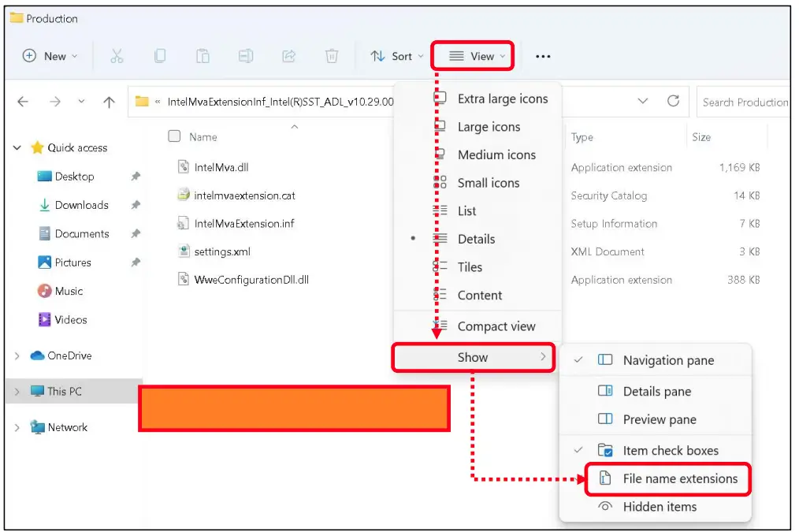Screen dimensions: 799x532
Task: Click the Music icon in sidebar
Action: click(x=45, y=291)
